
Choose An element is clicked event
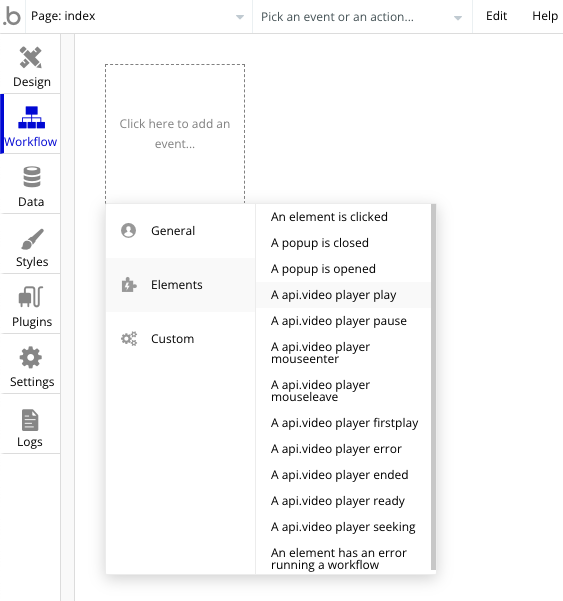tap(344, 217)
